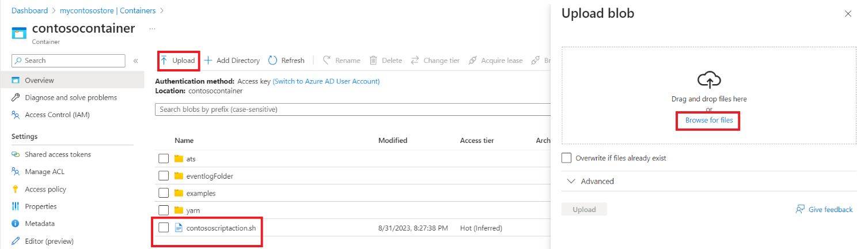This screenshot has width=868, height=249.
Task: Open Access Control (IAM) menu item
Action: 57,115
